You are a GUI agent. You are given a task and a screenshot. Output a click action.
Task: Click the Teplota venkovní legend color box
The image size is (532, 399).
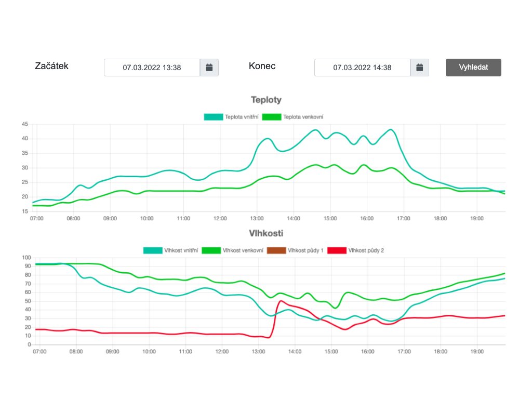click(x=271, y=117)
